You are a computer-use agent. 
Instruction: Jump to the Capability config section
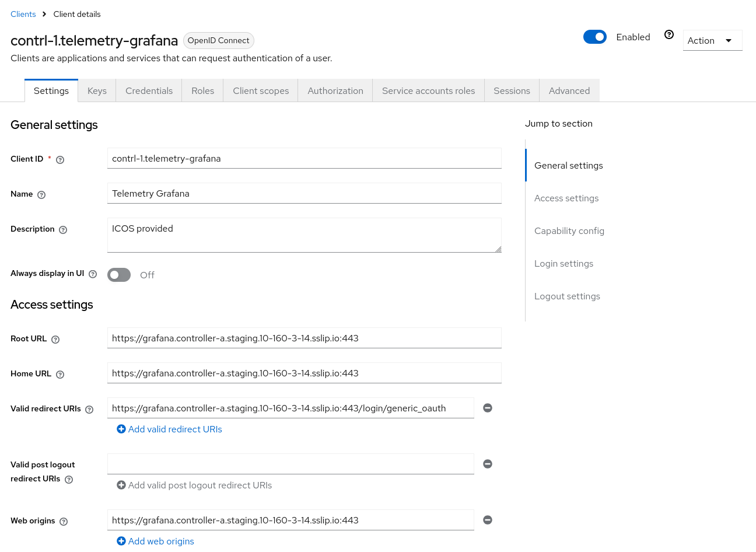[569, 230]
